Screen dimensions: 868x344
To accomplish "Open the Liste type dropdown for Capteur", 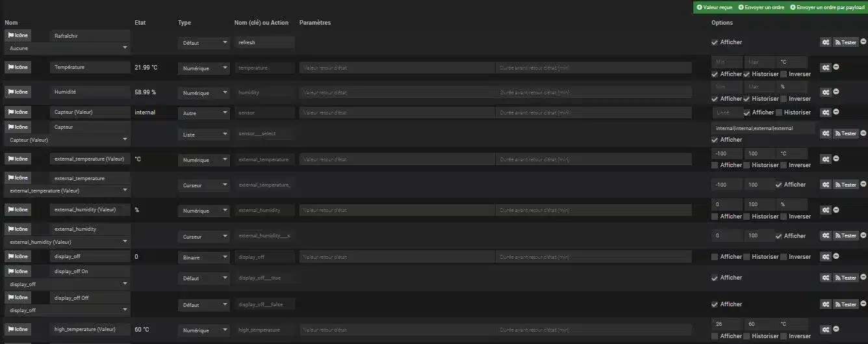I will [204, 135].
